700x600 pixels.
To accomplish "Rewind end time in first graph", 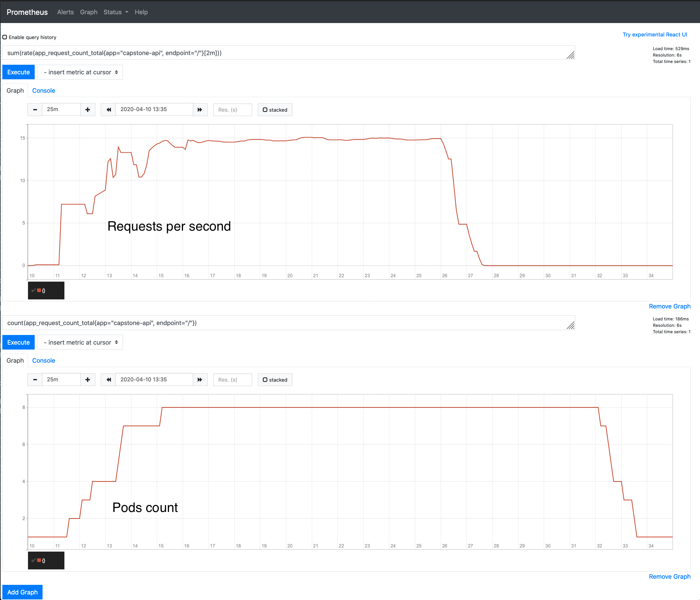I will click(108, 110).
